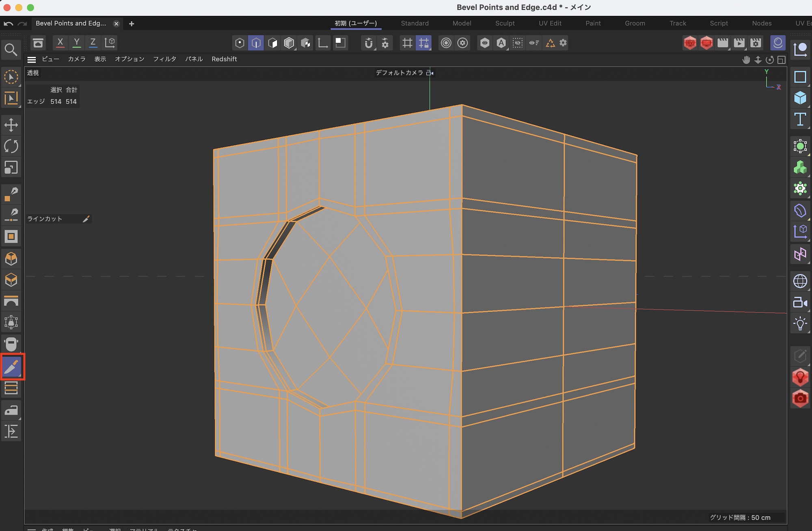
Task: Toggle Y axis lock
Action: tap(76, 42)
